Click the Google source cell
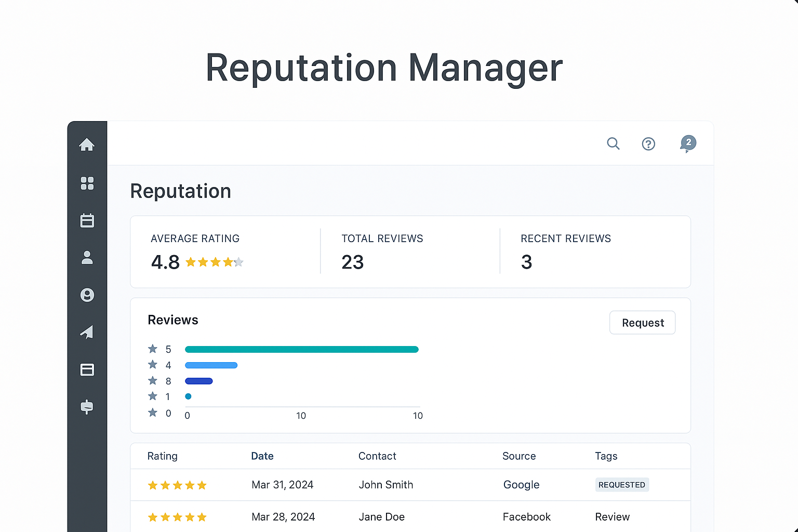This screenshot has width=798, height=532. pos(521,485)
